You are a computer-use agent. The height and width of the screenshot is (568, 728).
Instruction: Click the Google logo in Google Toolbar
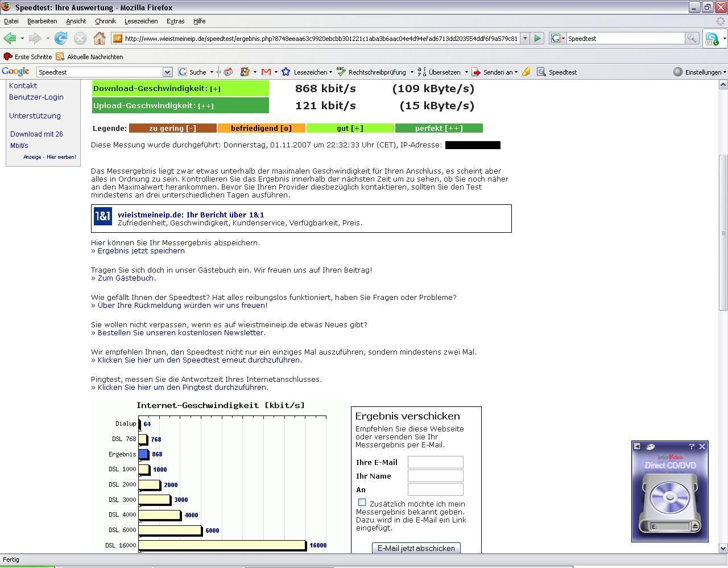pos(15,72)
